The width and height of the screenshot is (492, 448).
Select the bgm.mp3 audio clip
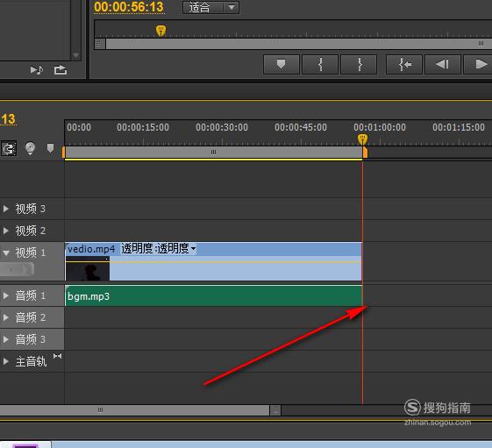213,295
